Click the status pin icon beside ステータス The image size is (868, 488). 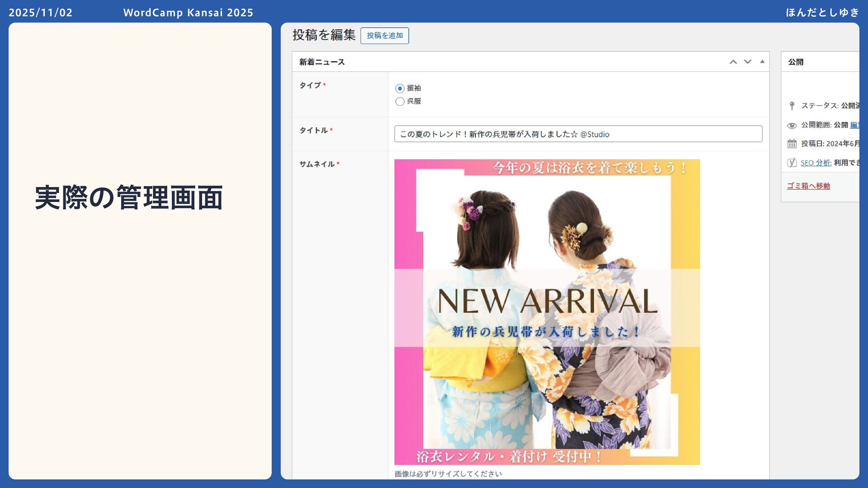[x=792, y=106]
